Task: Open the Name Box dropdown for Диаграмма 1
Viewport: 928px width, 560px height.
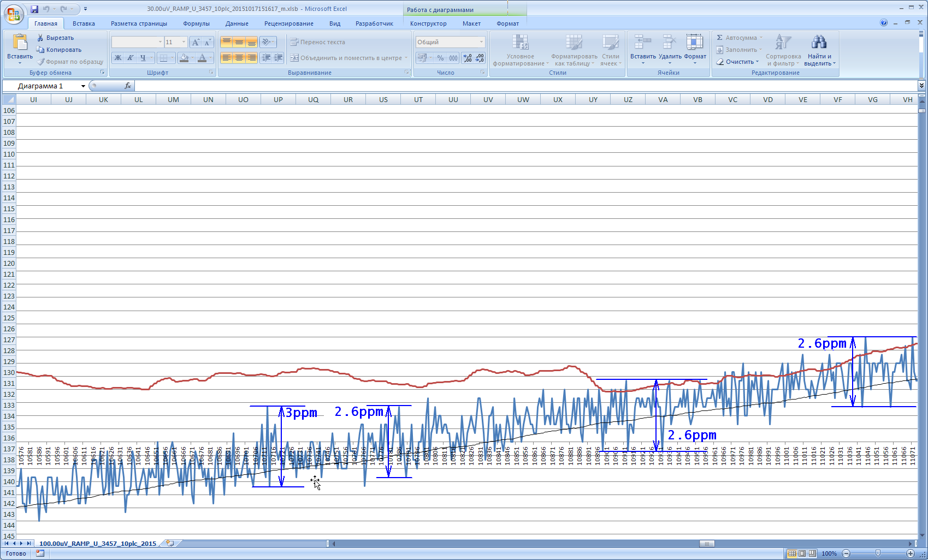Action: click(83, 86)
